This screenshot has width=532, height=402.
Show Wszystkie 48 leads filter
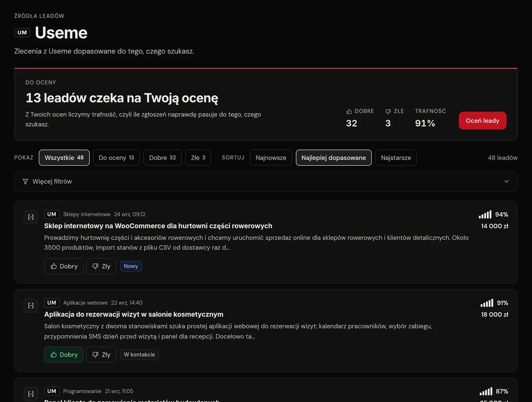click(x=64, y=158)
